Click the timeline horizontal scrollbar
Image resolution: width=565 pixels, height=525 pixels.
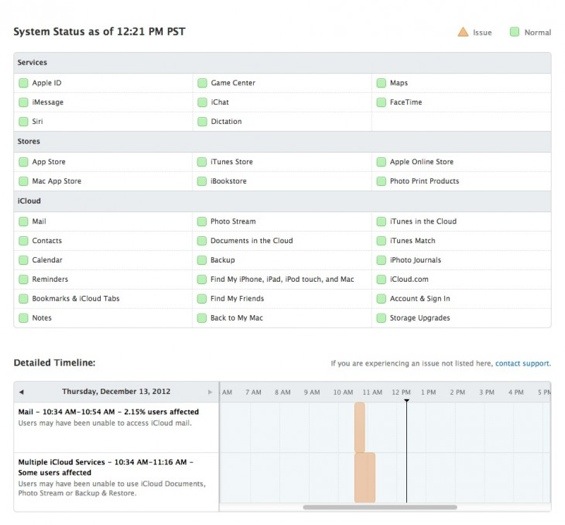(380, 507)
